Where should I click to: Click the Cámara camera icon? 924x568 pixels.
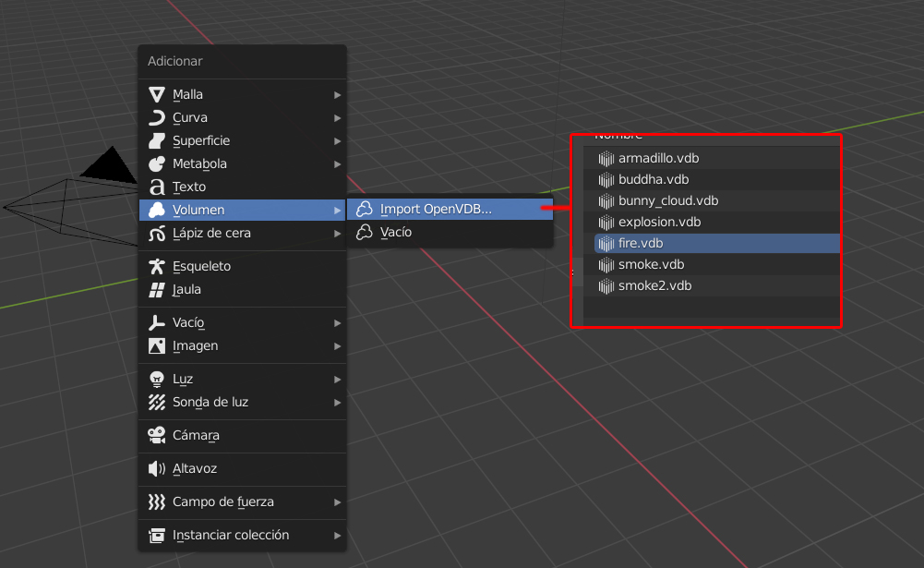[157, 435]
